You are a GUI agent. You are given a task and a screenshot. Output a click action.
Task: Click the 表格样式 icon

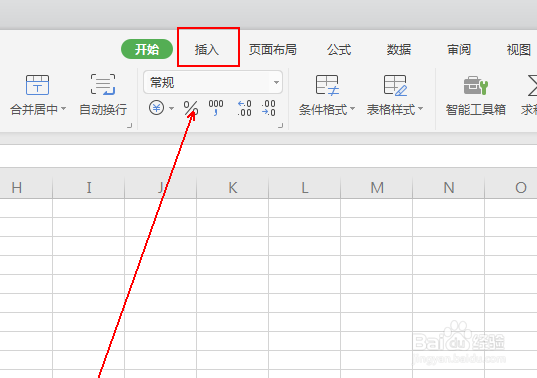tap(395, 85)
